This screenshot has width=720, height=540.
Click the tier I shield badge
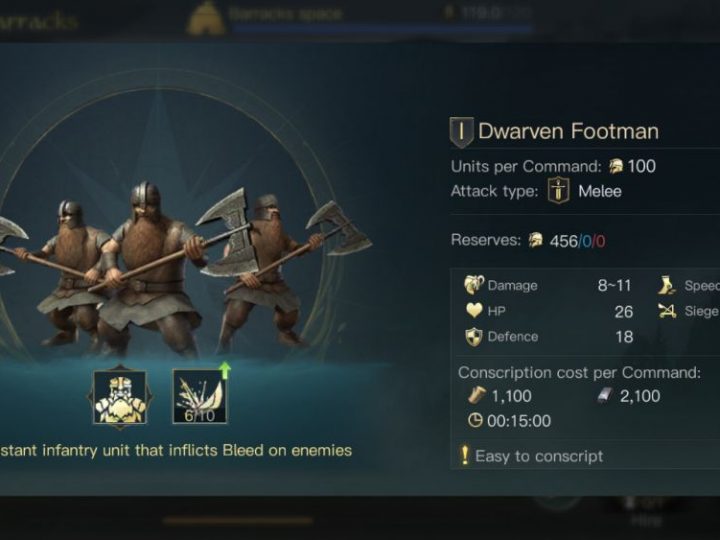pos(461,132)
